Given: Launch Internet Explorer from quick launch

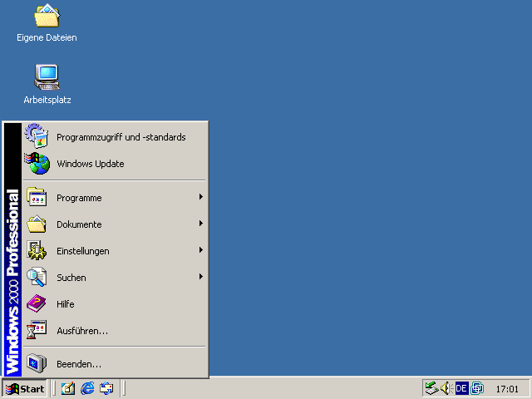Looking at the screenshot, I should click(87, 388).
